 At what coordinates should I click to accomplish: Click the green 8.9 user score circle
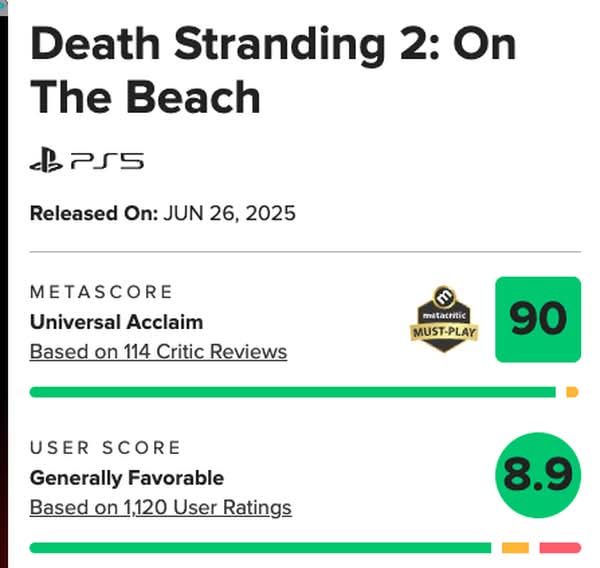click(x=538, y=475)
